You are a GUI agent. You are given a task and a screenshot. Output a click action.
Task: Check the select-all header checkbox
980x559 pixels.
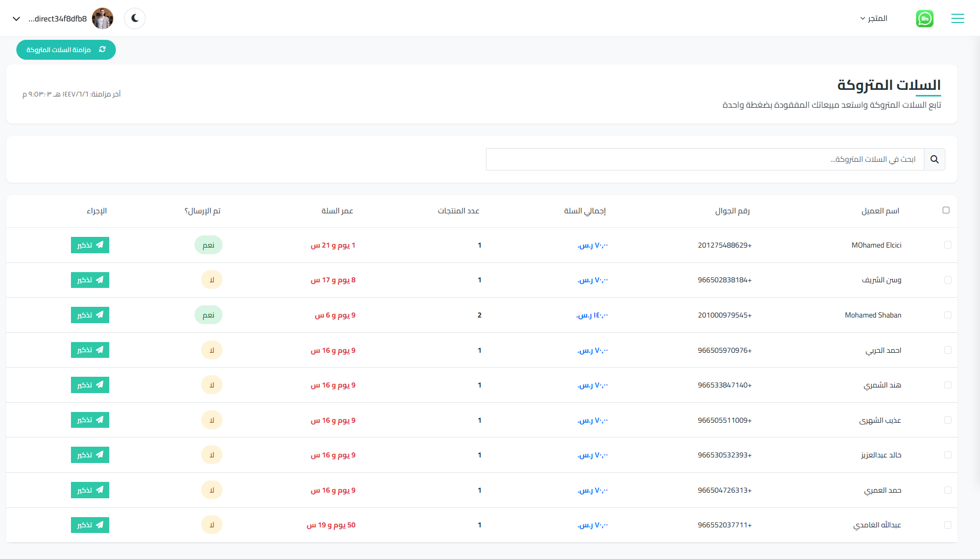946,210
